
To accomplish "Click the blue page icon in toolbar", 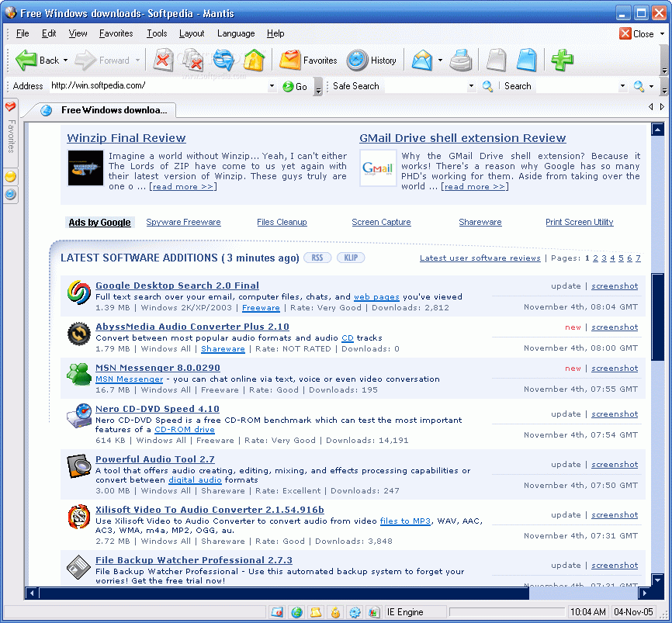I will pos(527,60).
